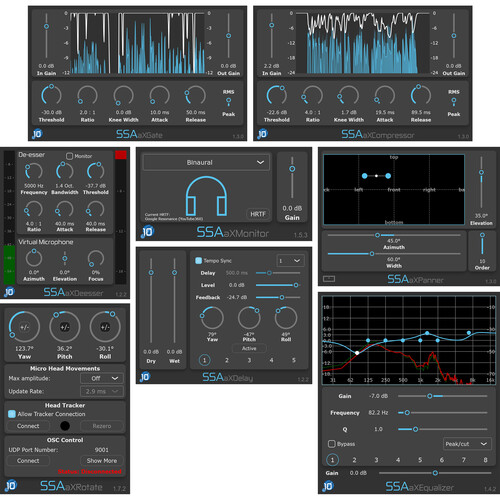Toggle the RMS/Peak switch in aXGate
Screen dimensions: 500x500
pos(228,102)
